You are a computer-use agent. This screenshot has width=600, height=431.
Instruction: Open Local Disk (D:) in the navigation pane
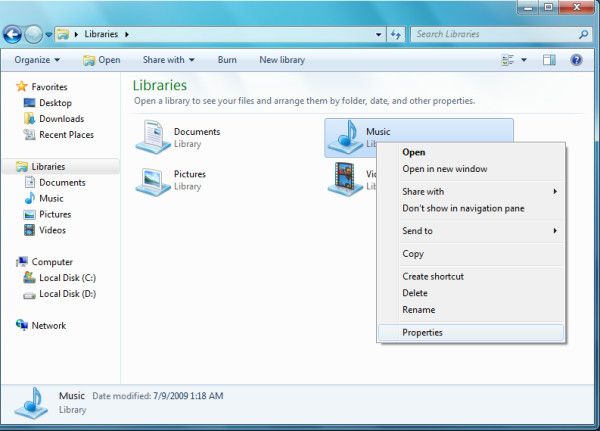click(x=67, y=294)
